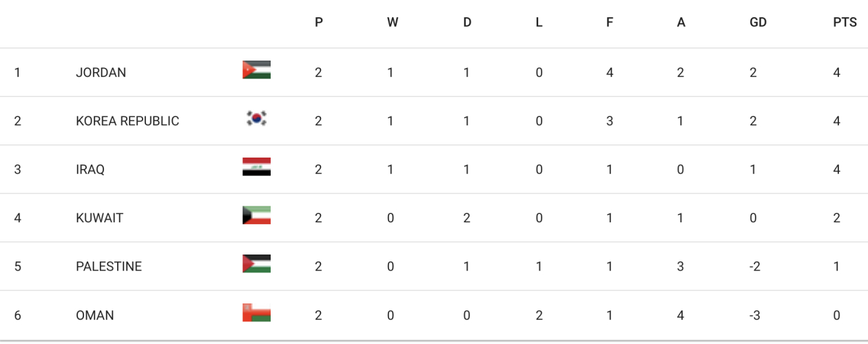
Task: Click the W column header
Action: click(393, 23)
